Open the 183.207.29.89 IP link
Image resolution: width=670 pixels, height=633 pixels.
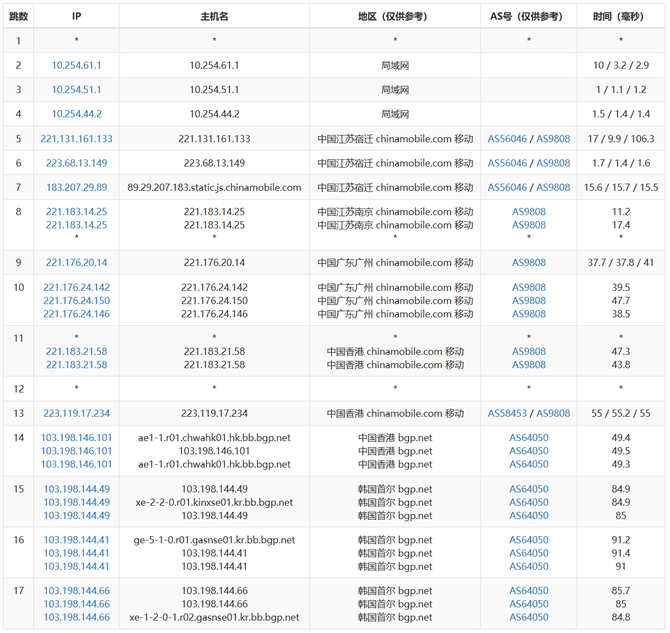coord(77,188)
